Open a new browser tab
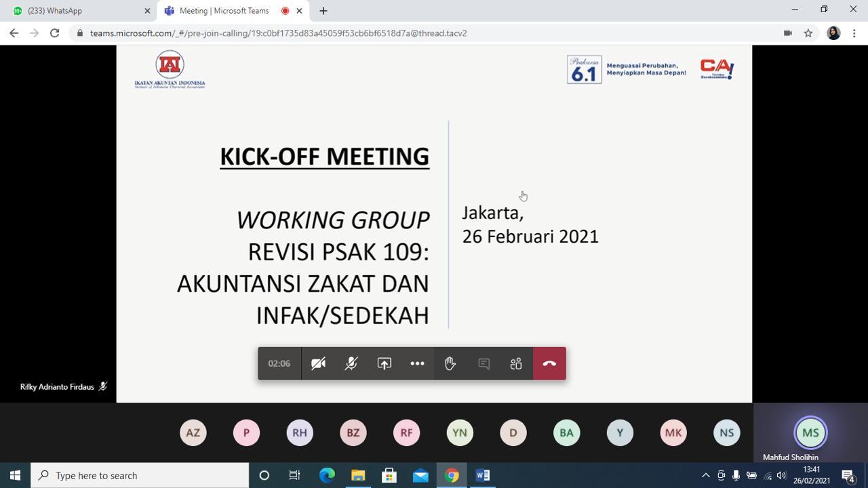This screenshot has height=488, width=868. coord(323,11)
